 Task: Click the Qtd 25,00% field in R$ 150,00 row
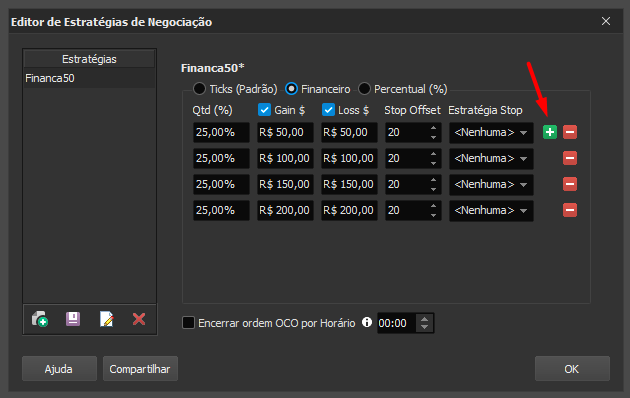pos(221,185)
